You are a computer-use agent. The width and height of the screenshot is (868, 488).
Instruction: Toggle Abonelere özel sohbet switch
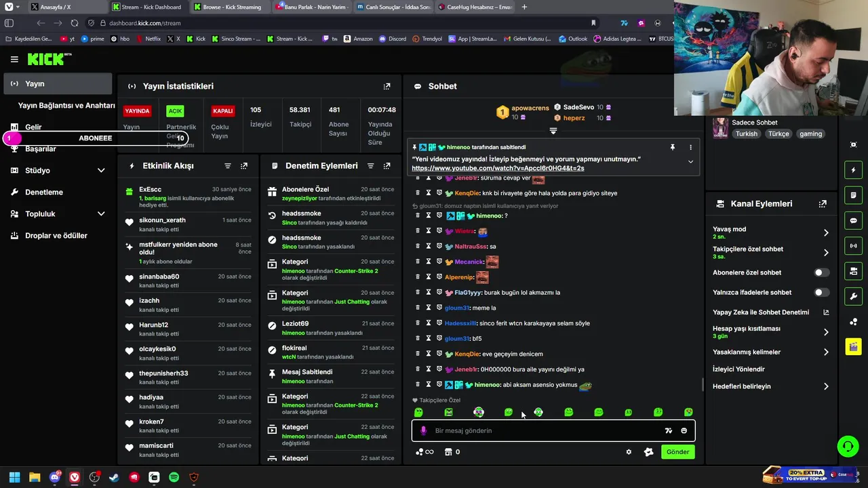point(821,272)
